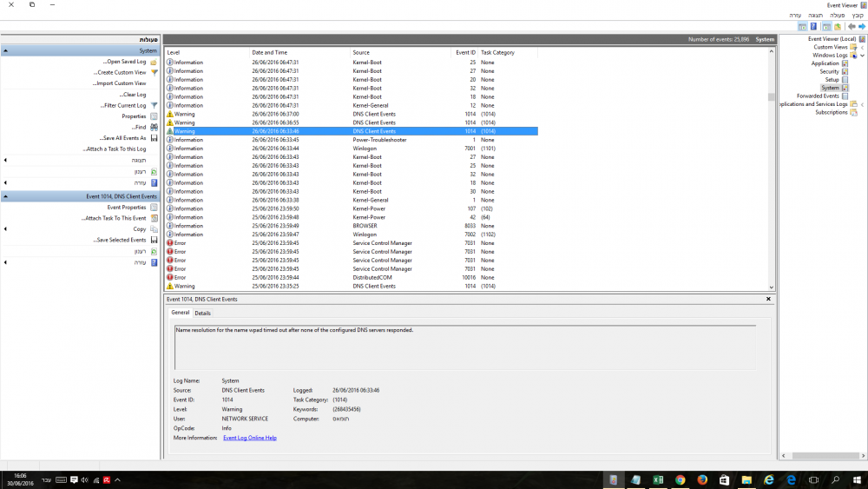Select the Kernel-Power 107 event row
This screenshot has height=489, width=868.
(352, 208)
